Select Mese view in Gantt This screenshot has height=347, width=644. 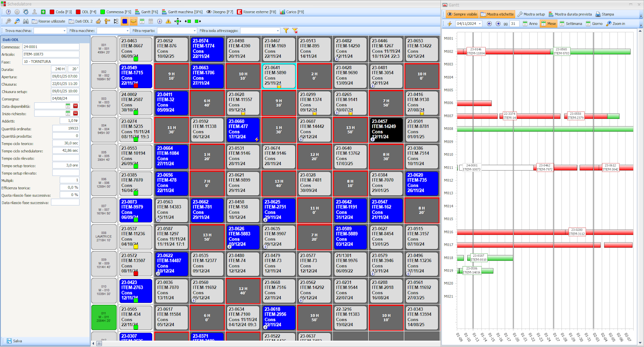coord(549,24)
